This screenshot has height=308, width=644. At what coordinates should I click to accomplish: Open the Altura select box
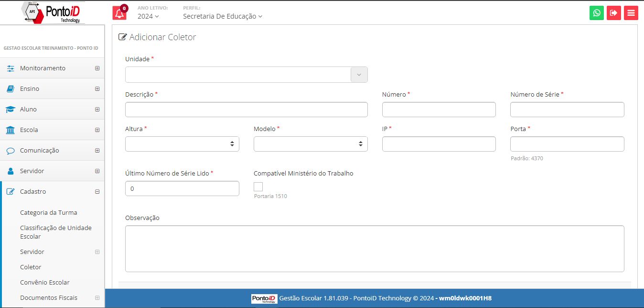(x=182, y=144)
